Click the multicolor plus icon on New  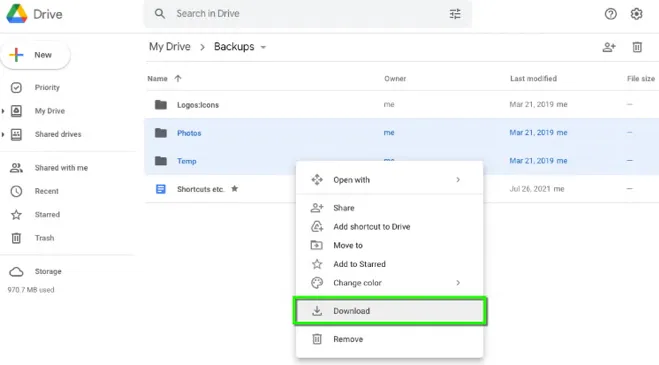(x=16, y=55)
